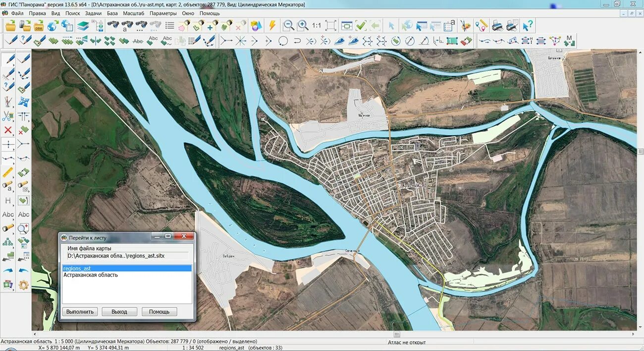
Task: Click the circle drawing tool icon
Action: coord(283,41)
